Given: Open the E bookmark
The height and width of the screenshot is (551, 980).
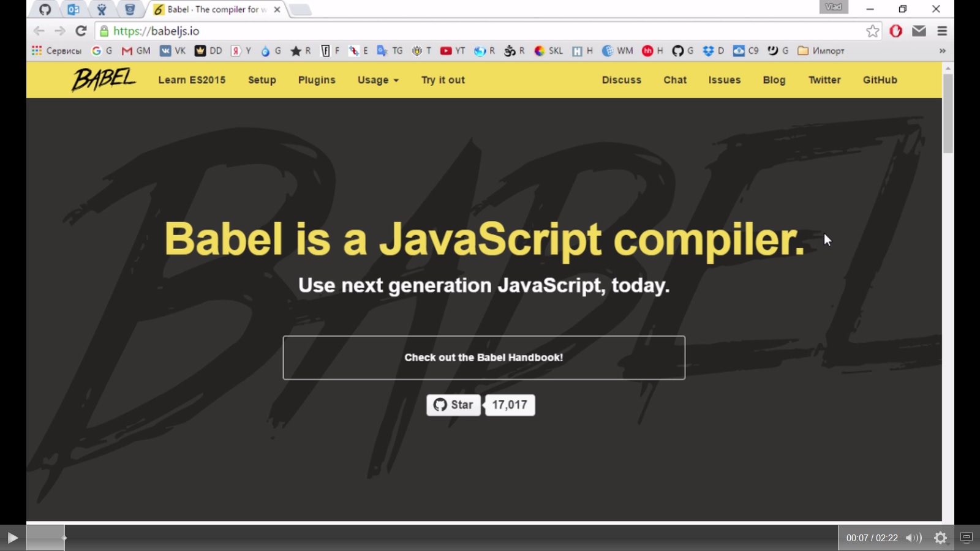Looking at the screenshot, I should [x=358, y=51].
